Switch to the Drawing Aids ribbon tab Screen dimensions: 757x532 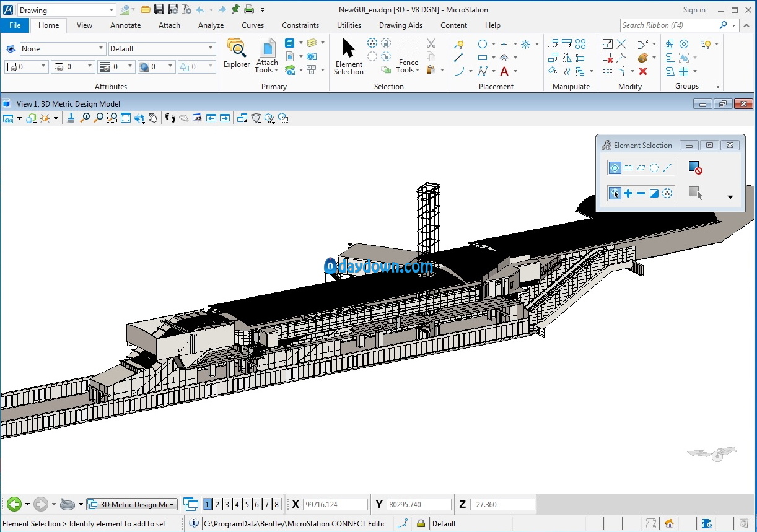[401, 25]
